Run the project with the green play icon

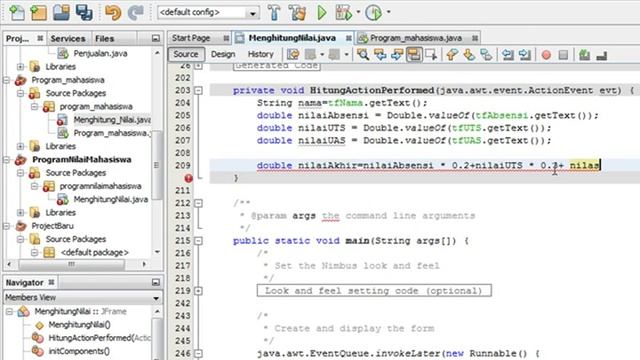[322, 13]
